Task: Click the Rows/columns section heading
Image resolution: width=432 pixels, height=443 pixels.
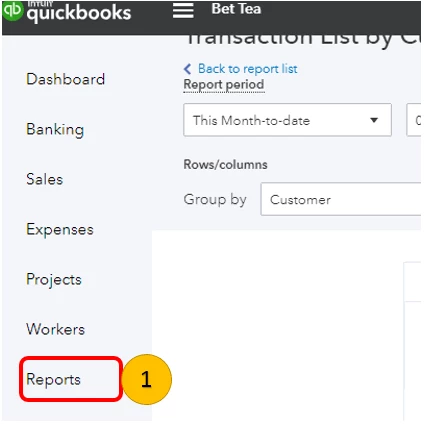Action: [x=225, y=165]
